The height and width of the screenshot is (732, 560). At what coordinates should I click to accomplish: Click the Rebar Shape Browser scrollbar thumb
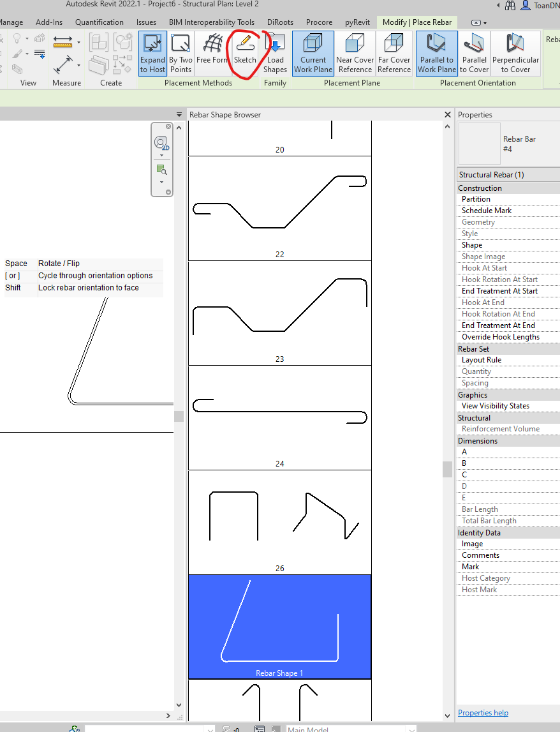pyautogui.click(x=447, y=469)
